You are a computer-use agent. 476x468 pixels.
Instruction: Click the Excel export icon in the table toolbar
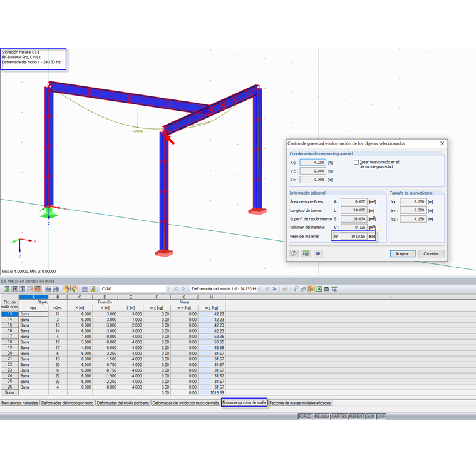point(318,289)
